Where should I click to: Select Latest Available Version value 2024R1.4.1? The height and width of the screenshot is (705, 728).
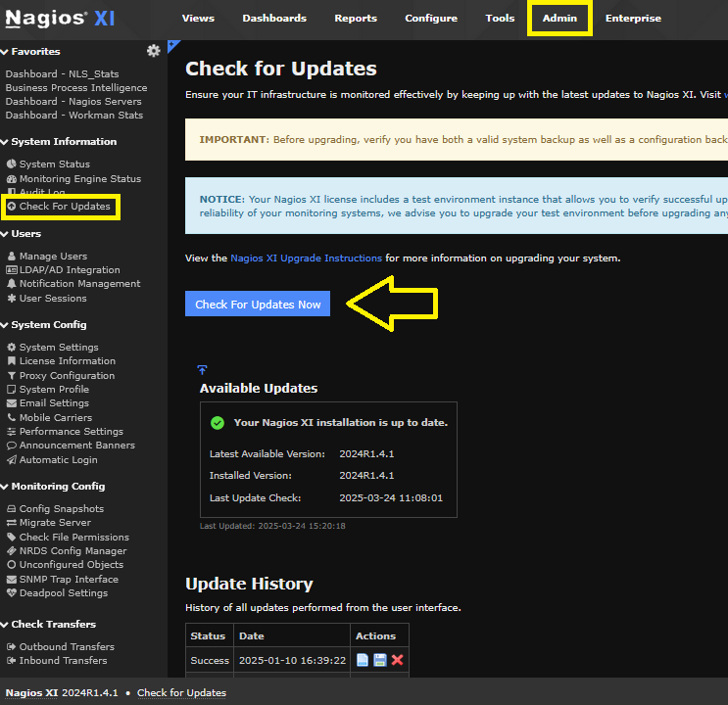pyautogui.click(x=366, y=454)
